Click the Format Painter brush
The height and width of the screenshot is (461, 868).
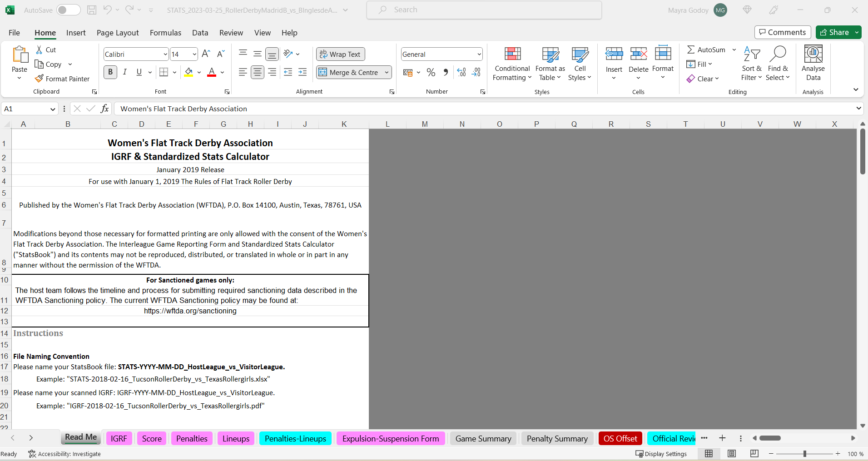tap(39, 79)
